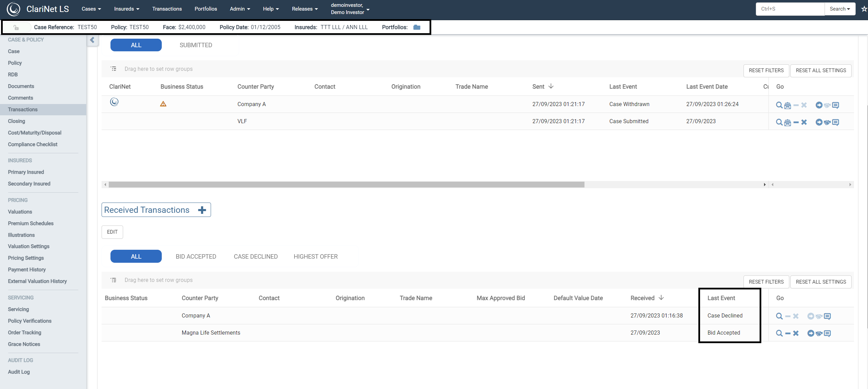The width and height of the screenshot is (868, 389).
Task: Click the handshake icon in VLF row
Action: tap(827, 122)
